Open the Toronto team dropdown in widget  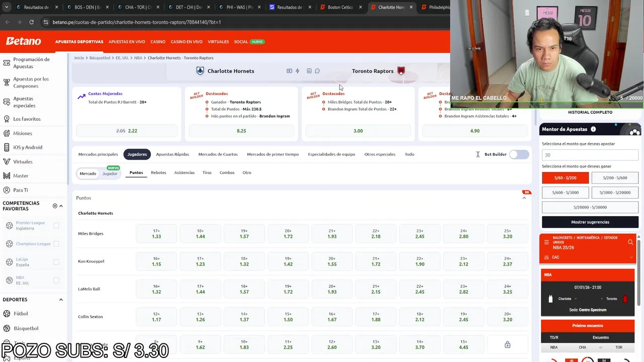(601, 299)
